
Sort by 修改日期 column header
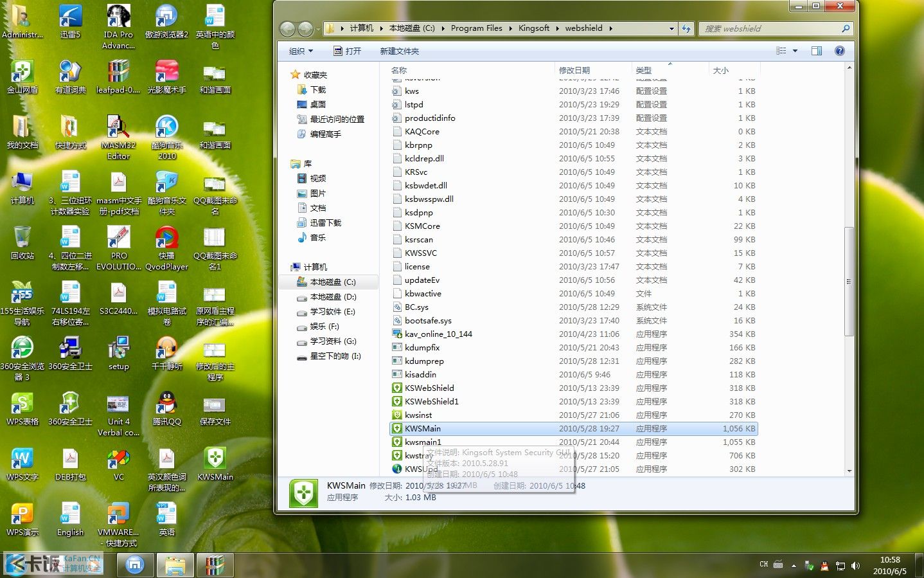pyautogui.click(x=593, y=70)
